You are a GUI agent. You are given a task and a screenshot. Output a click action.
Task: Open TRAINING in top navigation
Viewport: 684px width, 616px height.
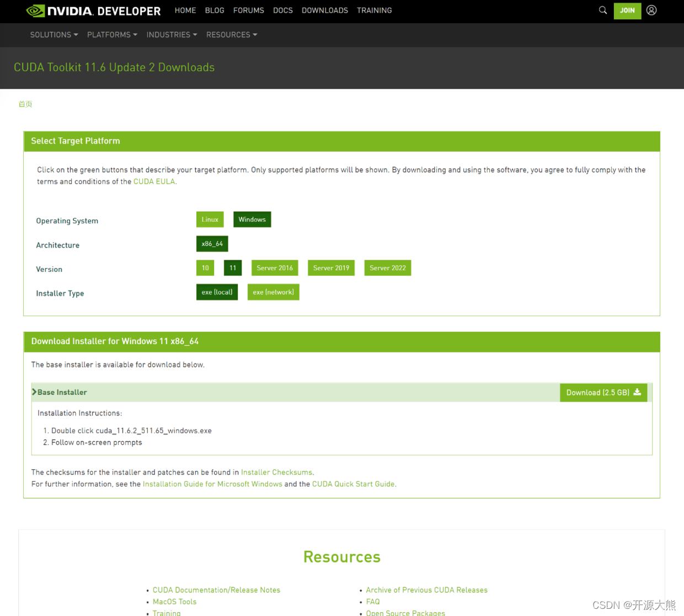(x=375, y=10)
